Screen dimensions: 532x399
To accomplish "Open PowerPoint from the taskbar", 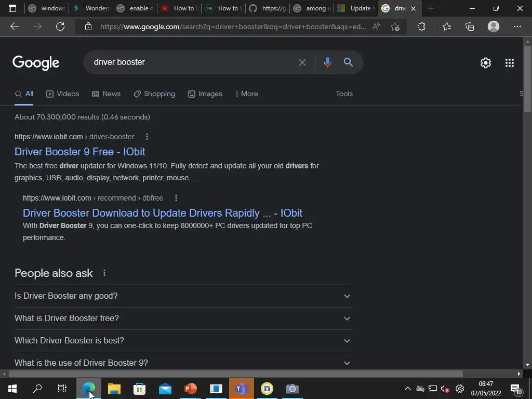I will point(190,389).
